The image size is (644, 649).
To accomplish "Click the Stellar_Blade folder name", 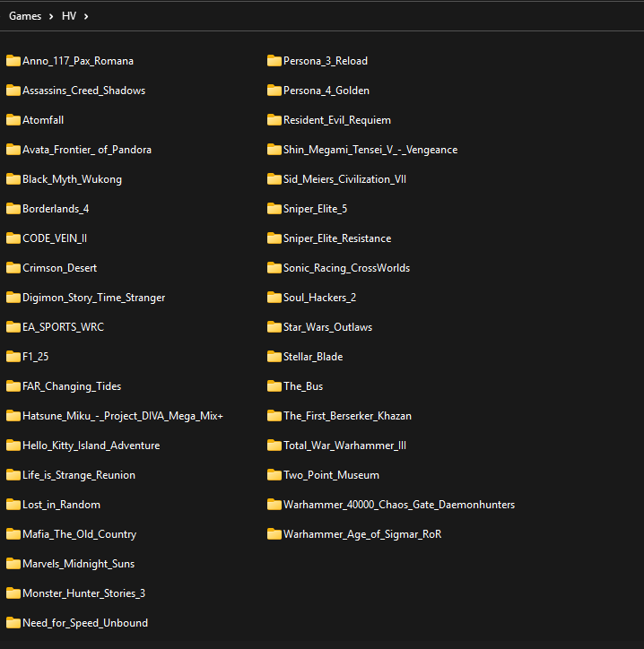I will (x=313, y=357).
